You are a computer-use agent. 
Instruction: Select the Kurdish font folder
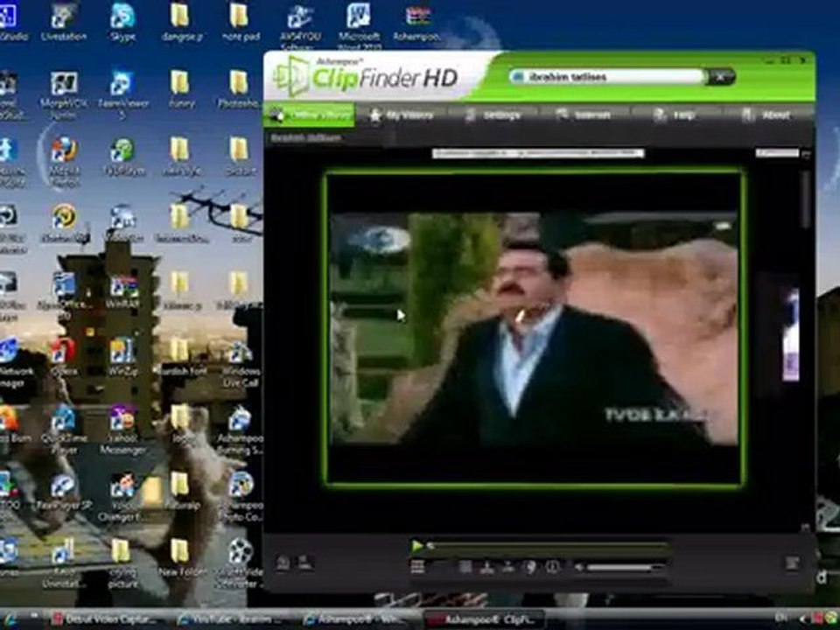(x=182, y=356)
